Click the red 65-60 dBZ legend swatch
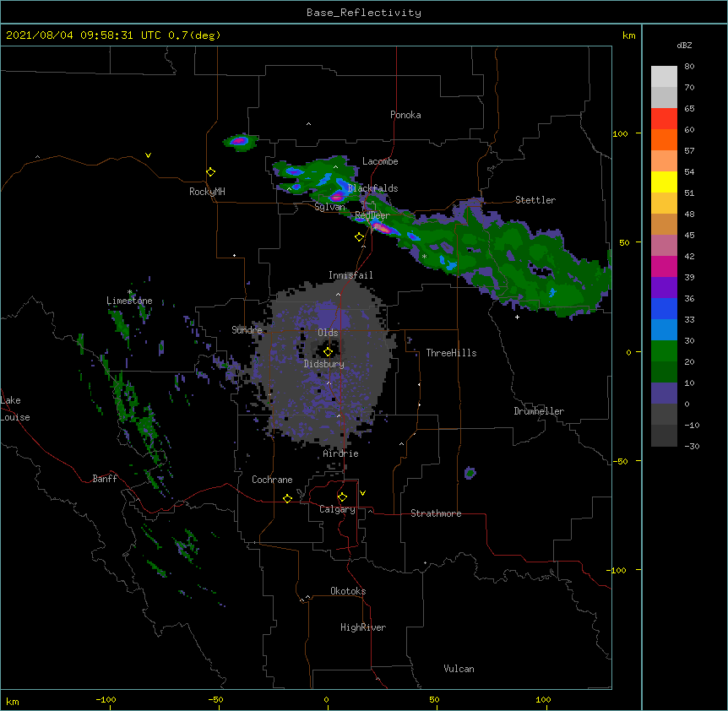The image size is (728, 711). point(664,119)
